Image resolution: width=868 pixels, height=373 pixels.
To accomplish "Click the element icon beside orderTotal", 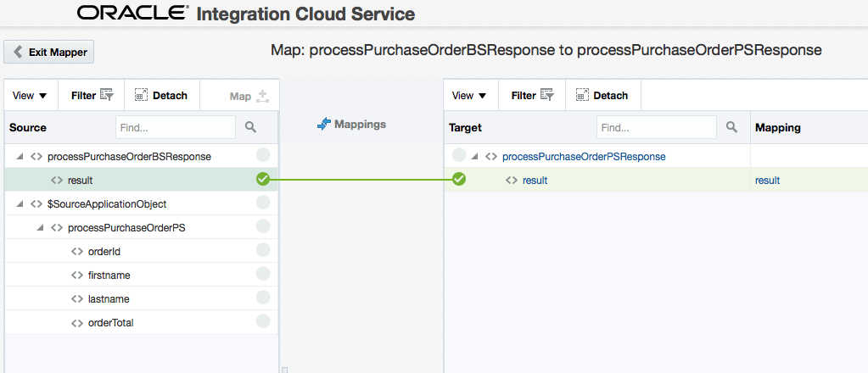I will tap(77, 323).
